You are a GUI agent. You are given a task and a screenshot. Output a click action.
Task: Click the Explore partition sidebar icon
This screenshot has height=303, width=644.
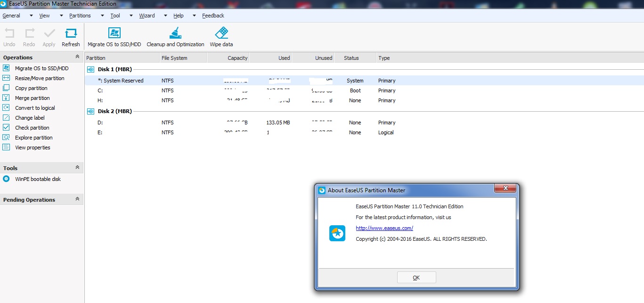(x=6, y=138)
